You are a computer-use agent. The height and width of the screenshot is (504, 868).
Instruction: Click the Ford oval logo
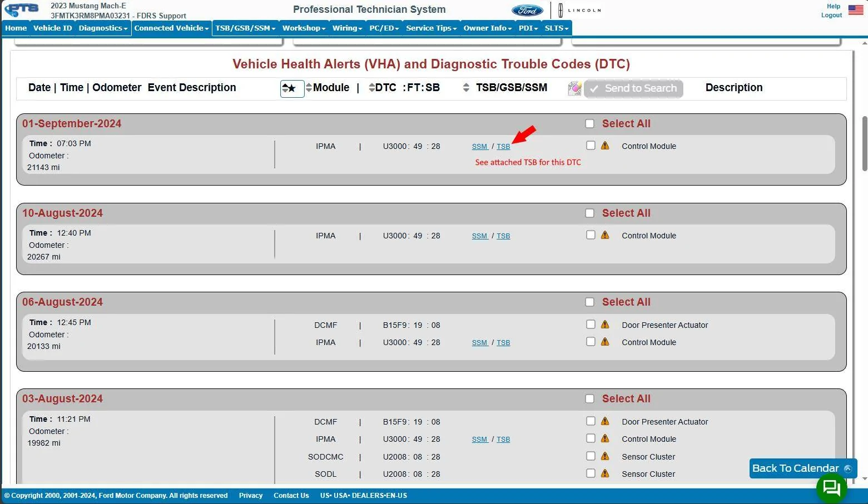pyautogui.click(x=527, y=10)
